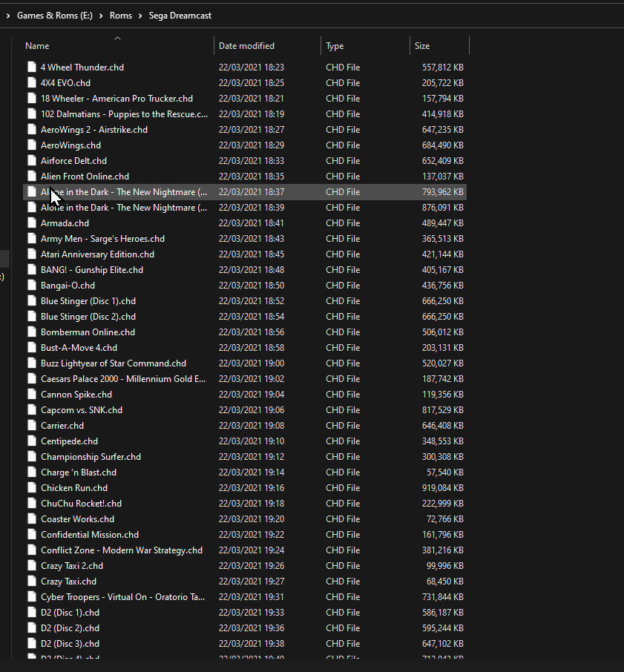Click the Capcom vs. SNK file icon
Viewport: 624px width, 672px height.
tap(32, 409)
